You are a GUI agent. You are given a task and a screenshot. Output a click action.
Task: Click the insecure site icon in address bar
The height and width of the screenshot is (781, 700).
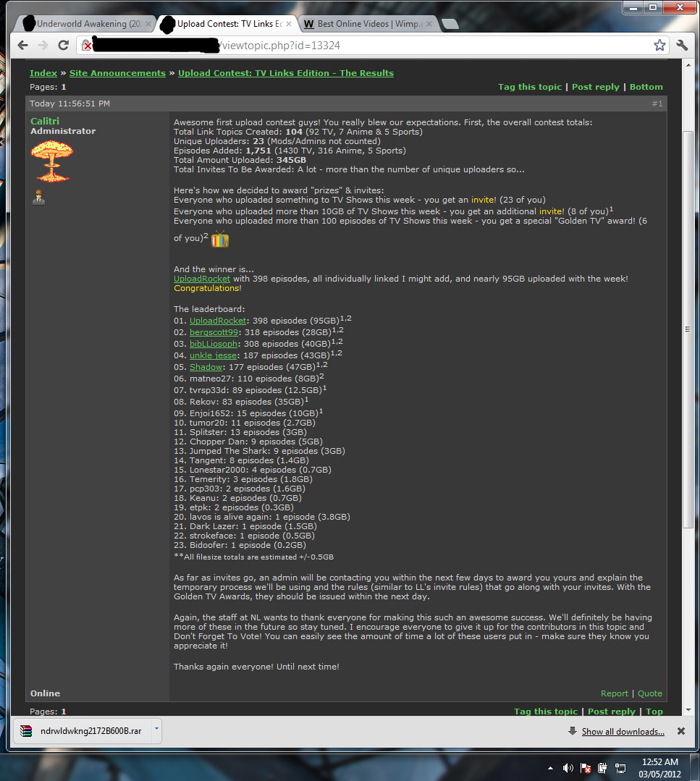click(87, 46)
